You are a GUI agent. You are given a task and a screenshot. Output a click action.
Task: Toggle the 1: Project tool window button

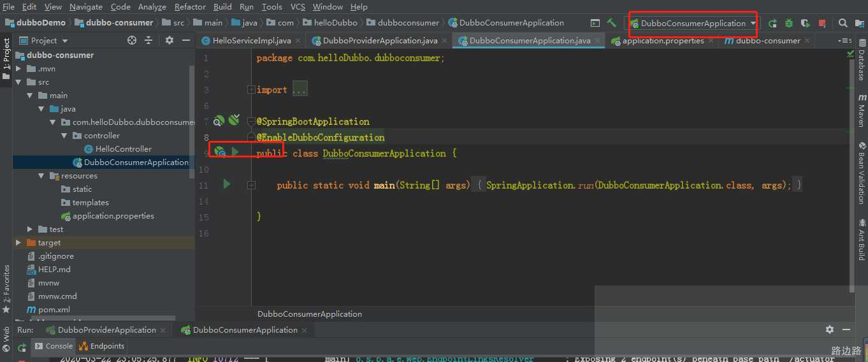(x=6, y=59)
